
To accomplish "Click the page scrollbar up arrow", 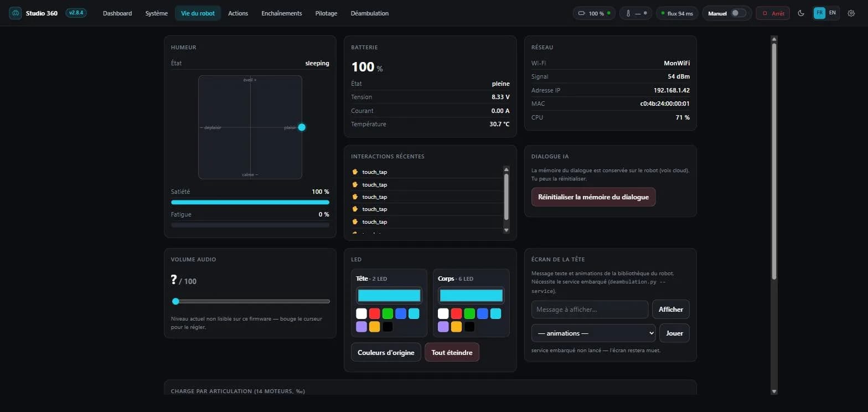I will click(x=774, y=39).
